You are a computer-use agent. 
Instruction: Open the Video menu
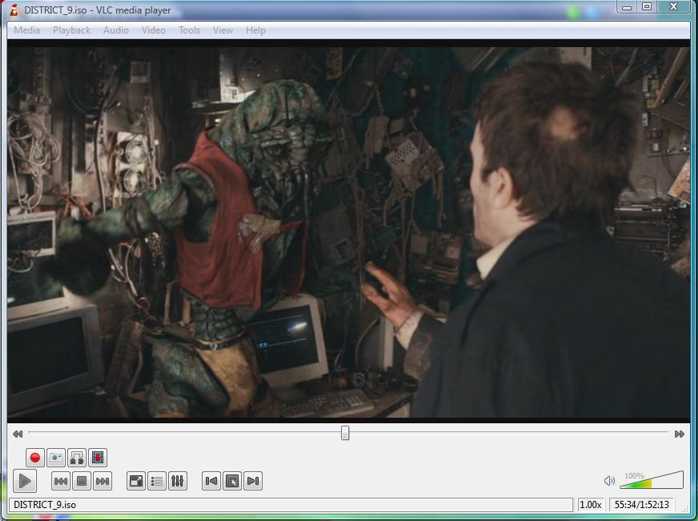point(154,30)
